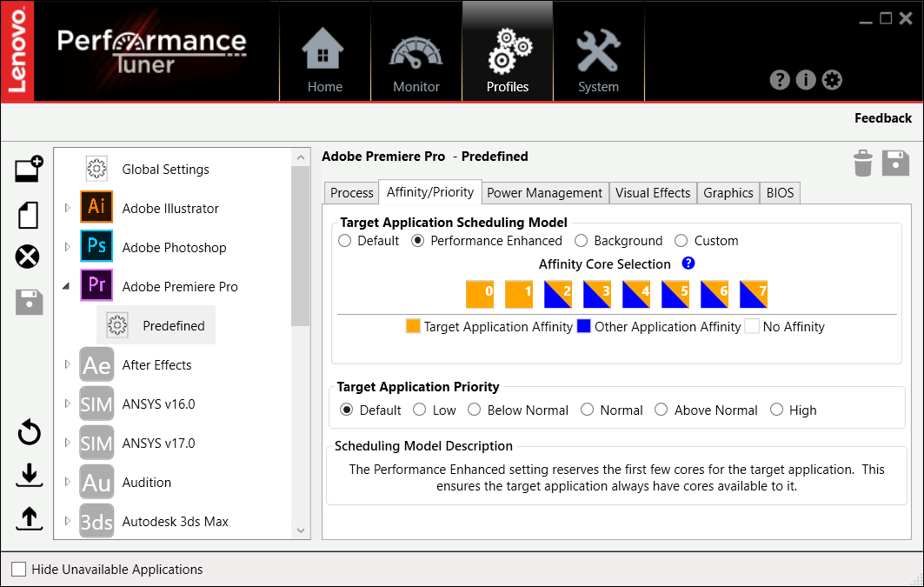Toggle affinity for core 0
Viewport: 924px width, 587px height.
pyautogui.click(x=480, y=294)
